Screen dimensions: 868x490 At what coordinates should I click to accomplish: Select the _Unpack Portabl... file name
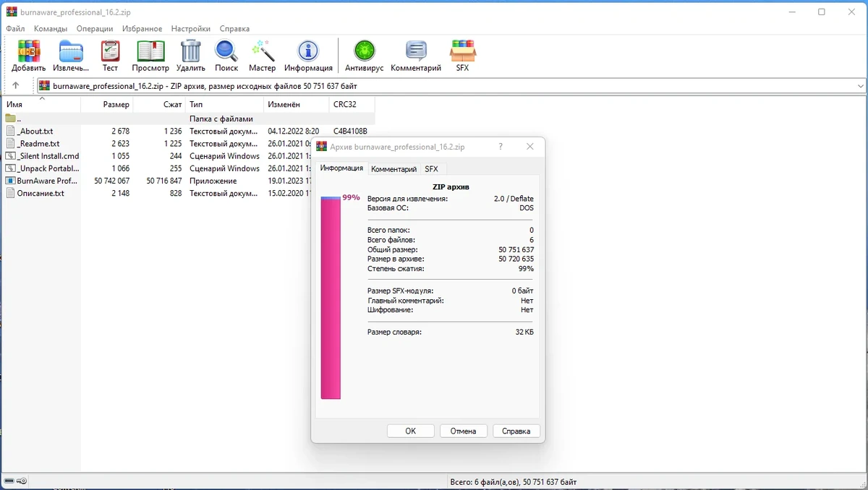click(x=48, y=168)
